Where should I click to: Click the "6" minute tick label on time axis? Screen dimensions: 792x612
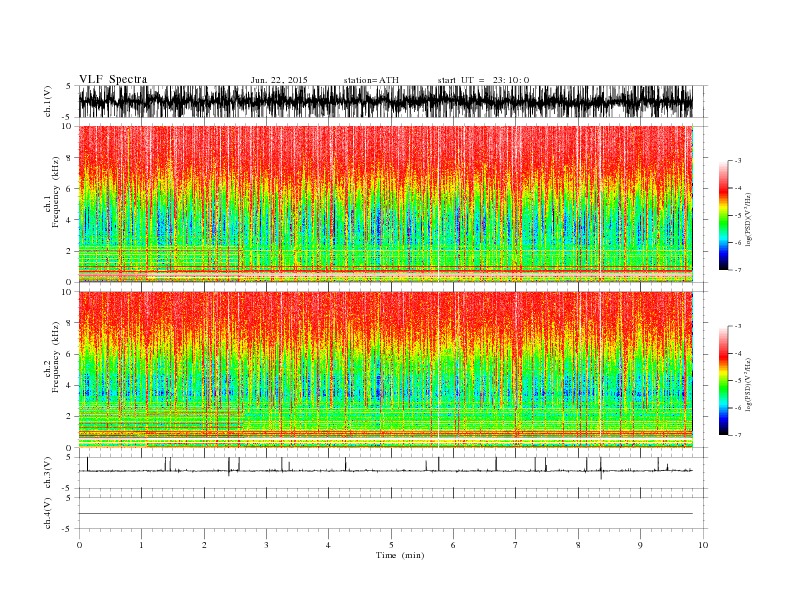click(x=453, y=545)
